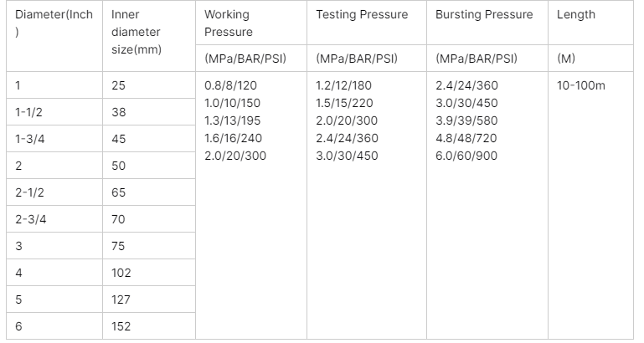The height and width of the screenshot is (343, 644).
Task: Select the Length column header
Action: click(590, 23)
